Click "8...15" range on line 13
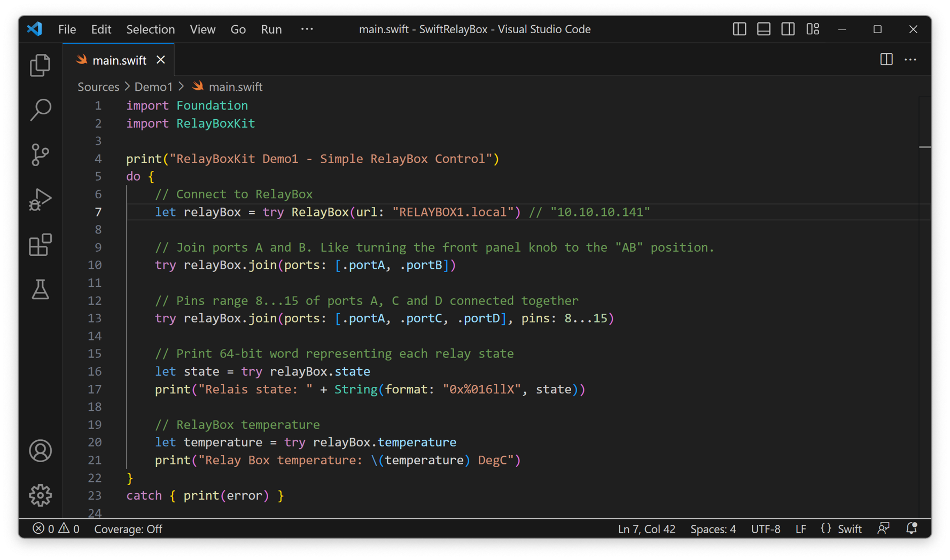 coord(586,318)
